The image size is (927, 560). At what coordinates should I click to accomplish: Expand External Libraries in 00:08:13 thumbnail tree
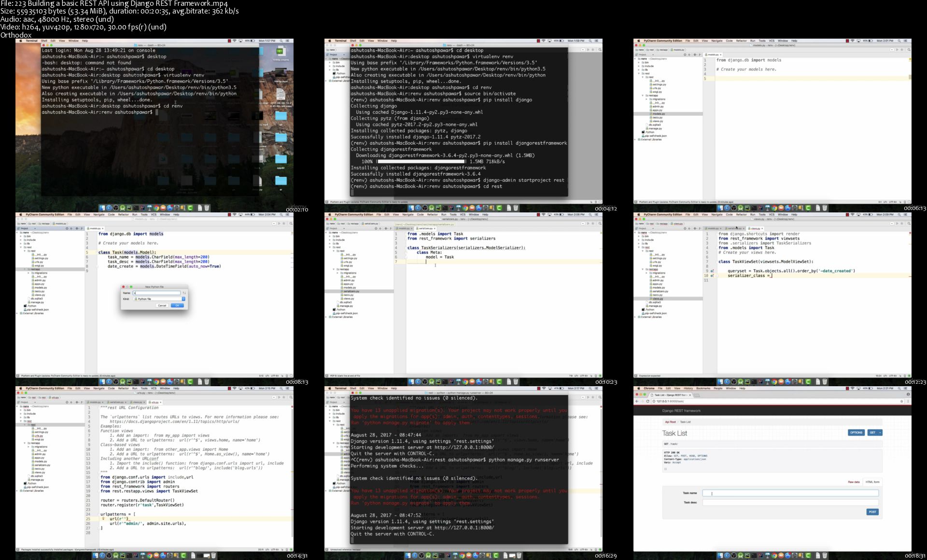(x=17, y=313)
